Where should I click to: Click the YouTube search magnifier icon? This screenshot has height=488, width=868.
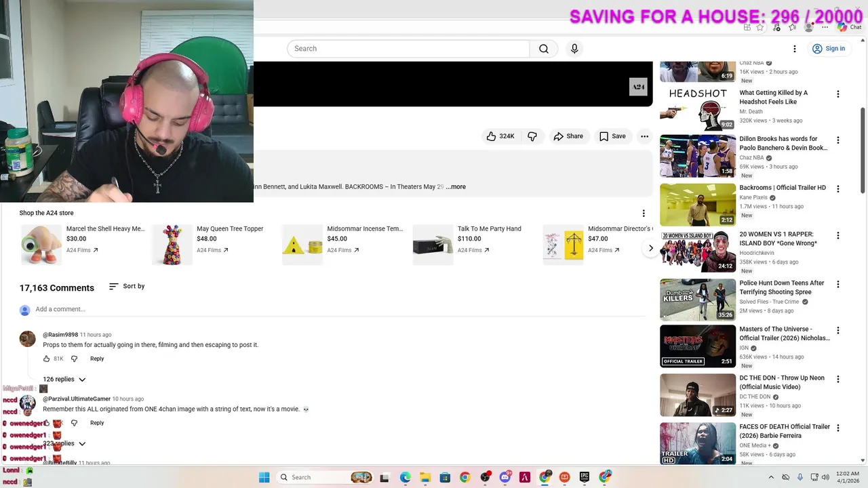544,49
